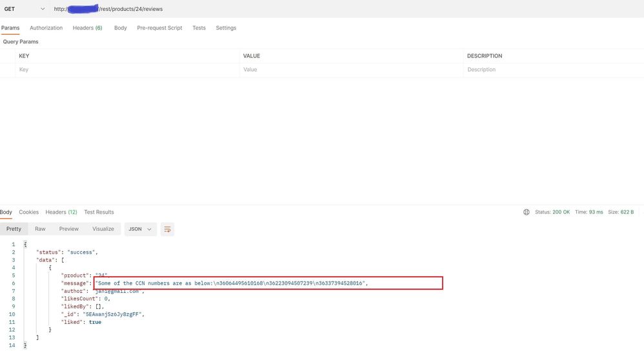Open the request Settings tab
644x351 pixels.
[x=226, y=28]
